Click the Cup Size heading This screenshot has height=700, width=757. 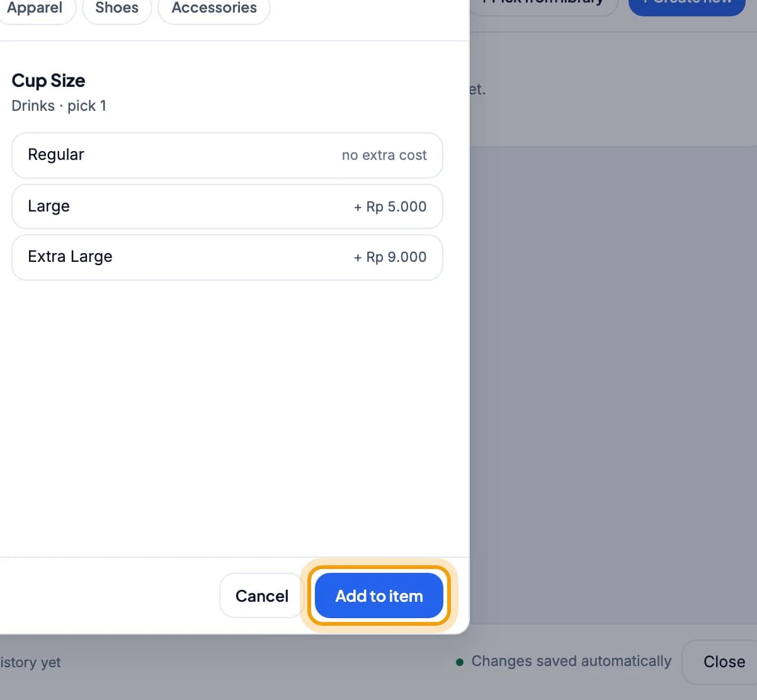click(48, 81)
